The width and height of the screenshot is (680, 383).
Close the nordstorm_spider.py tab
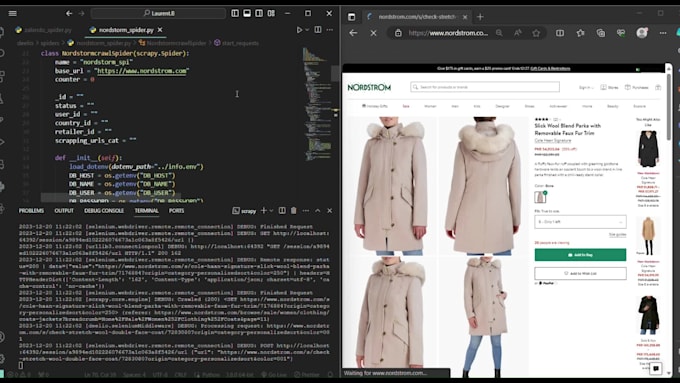pos(160,30)
